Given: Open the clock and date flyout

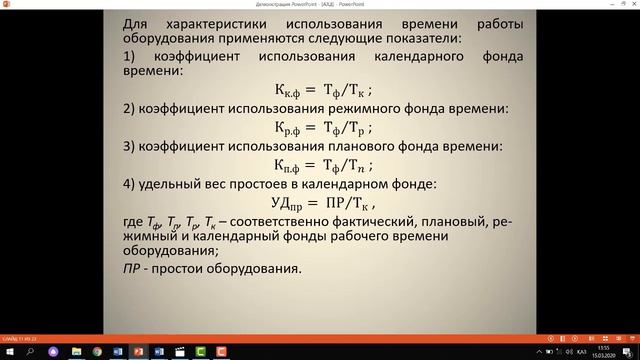Looking at the screenshot, I should pos(604,352).
